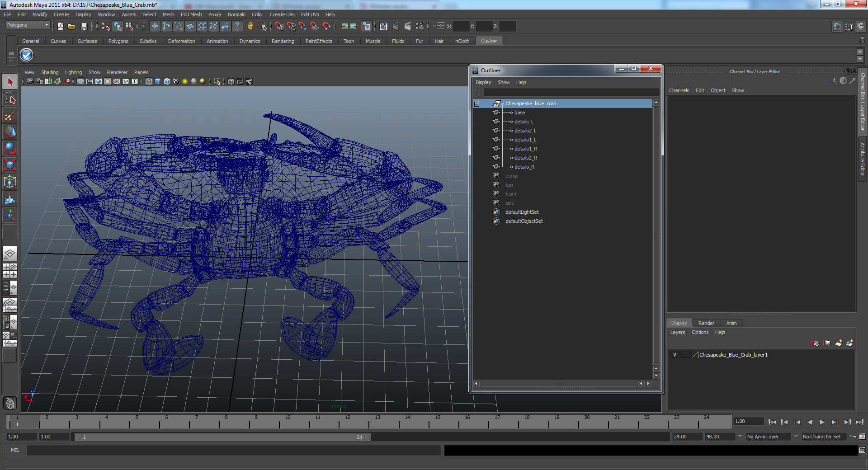Enable snap to points magnet

tap(303, 26)
